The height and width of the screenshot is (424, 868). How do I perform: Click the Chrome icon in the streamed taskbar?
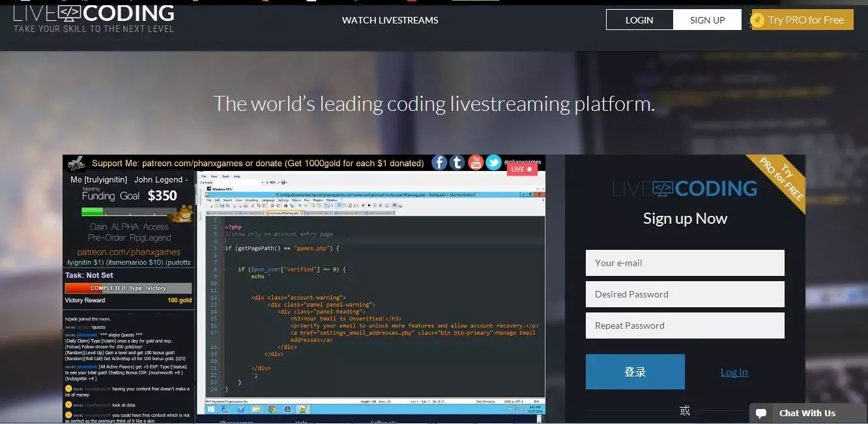coord(272,409)
